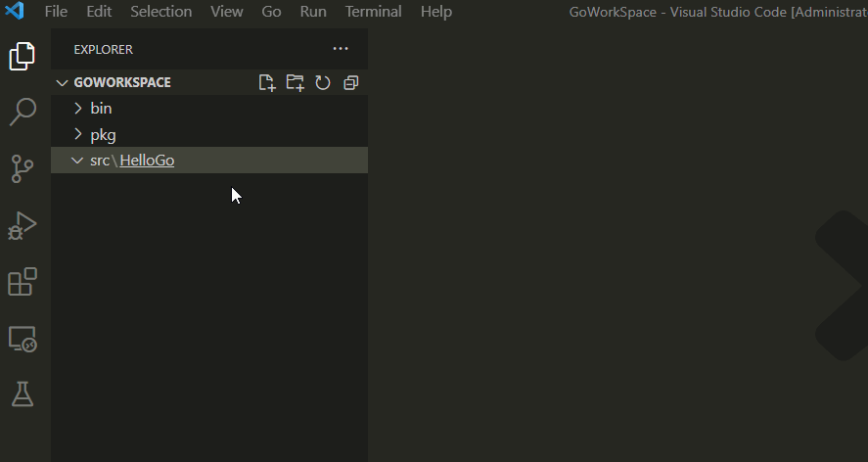Open the Explorer view in activity bar
This screenshot has width=868, height=462.
[23, 56]
